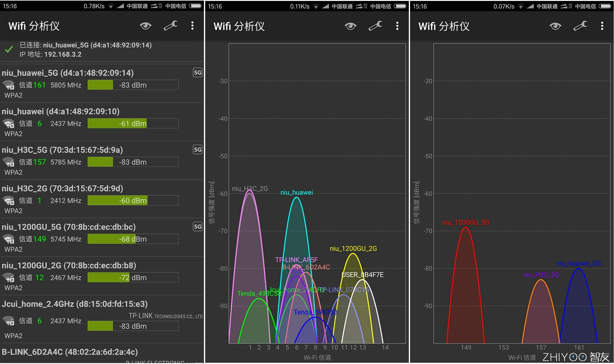Tap channel 161 value in list
Screen dimensions: 614x364
[x=39, y=85]
